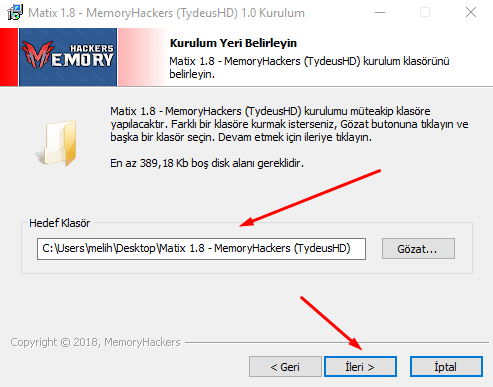
Task: Click the installer icon in the title bar
Action: [x=15, y=12]
